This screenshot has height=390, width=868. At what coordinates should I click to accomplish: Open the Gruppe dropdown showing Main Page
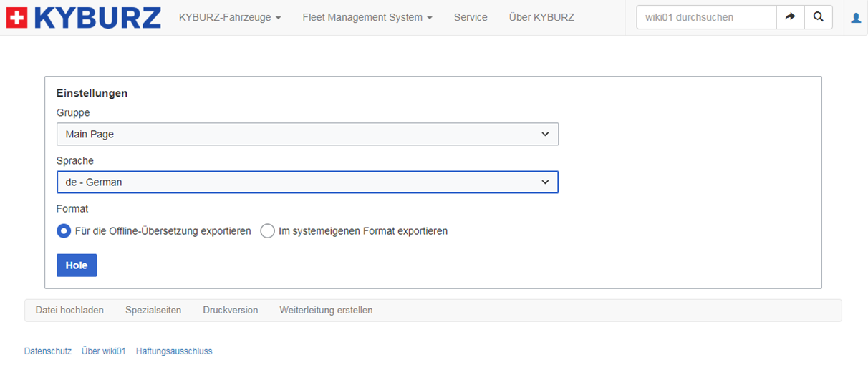click(x=307, y=134)
